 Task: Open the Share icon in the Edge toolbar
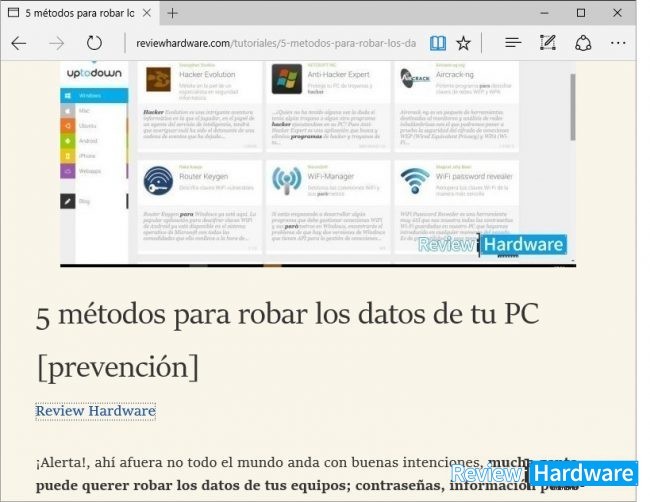click(583, 43)
